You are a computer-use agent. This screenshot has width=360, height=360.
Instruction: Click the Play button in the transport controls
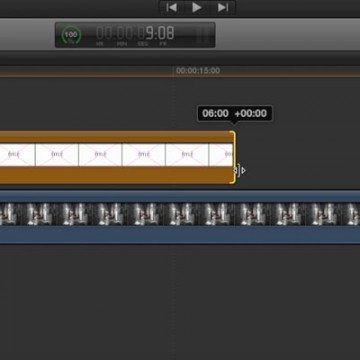(x=197, y=7)
